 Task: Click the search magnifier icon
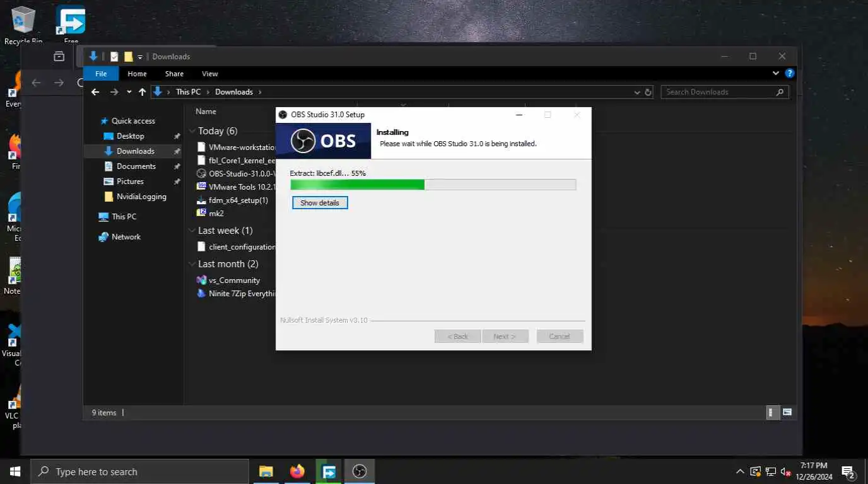[780, 92]
